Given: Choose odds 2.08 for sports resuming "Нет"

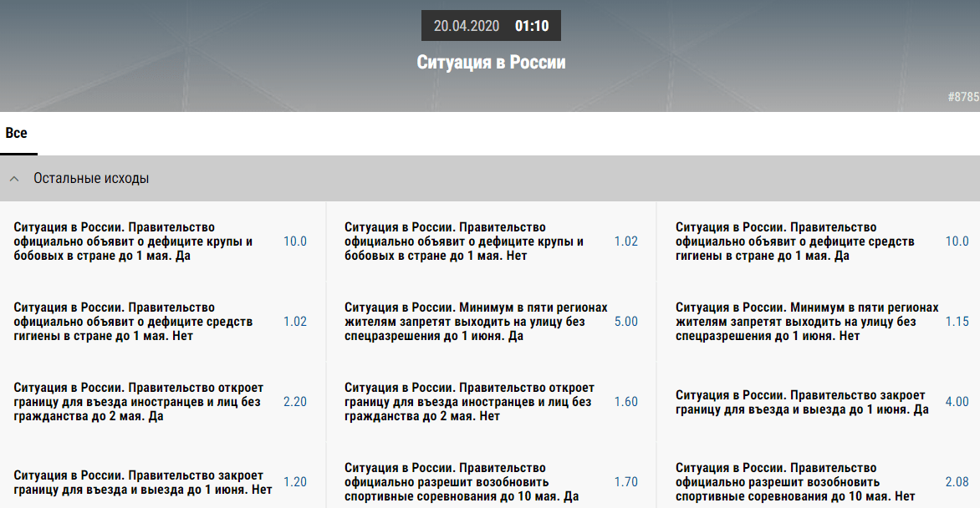Looking at the screenshot, I should point(957,482).
